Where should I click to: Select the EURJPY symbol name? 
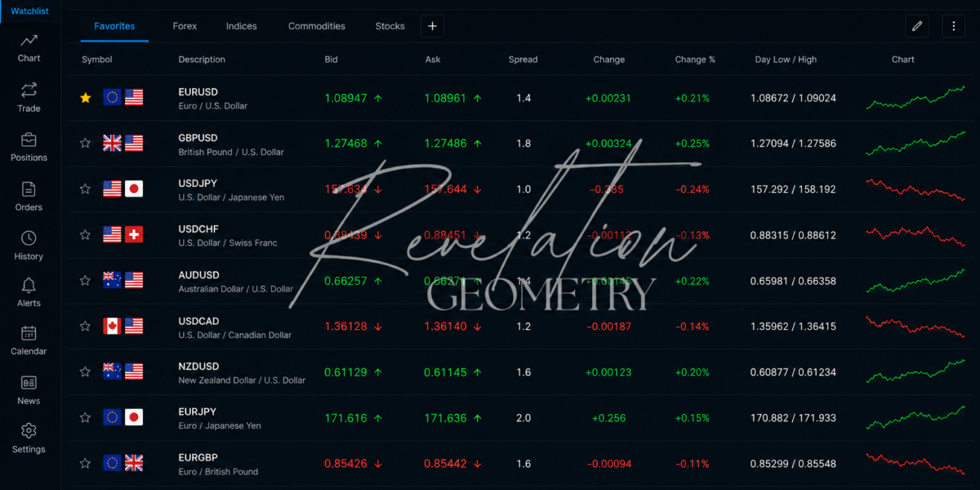pyautogui.click(x=197, y=412)
